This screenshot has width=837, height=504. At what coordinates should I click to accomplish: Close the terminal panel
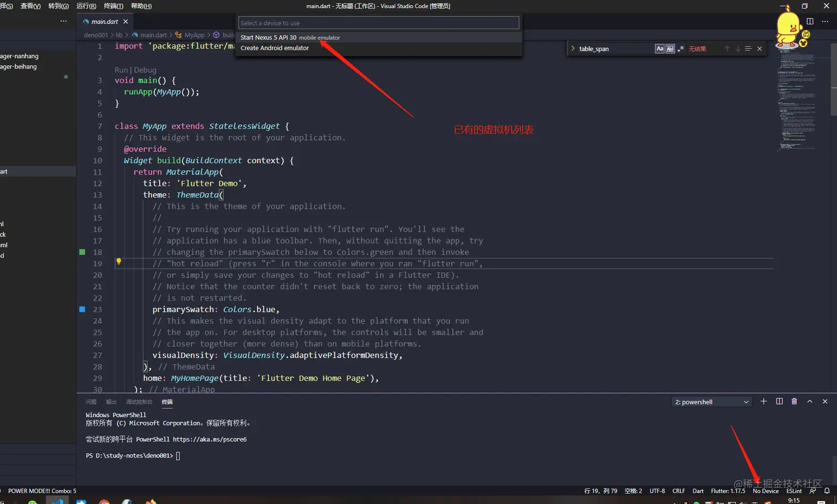click(825, 402)
